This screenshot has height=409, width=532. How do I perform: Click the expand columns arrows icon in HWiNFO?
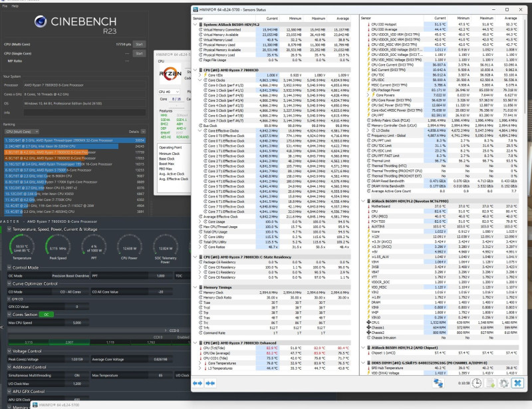tap(198, 383)
